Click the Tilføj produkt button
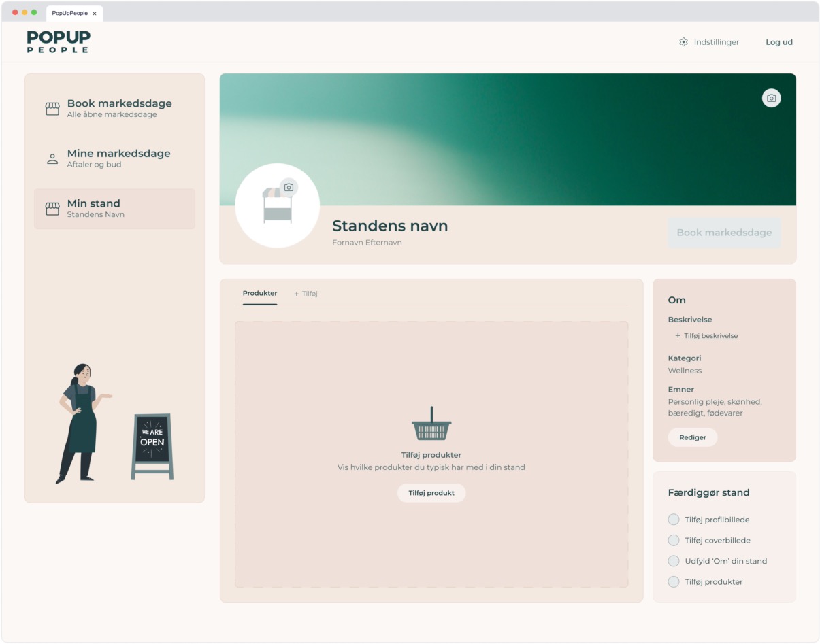 click(431, 492)
